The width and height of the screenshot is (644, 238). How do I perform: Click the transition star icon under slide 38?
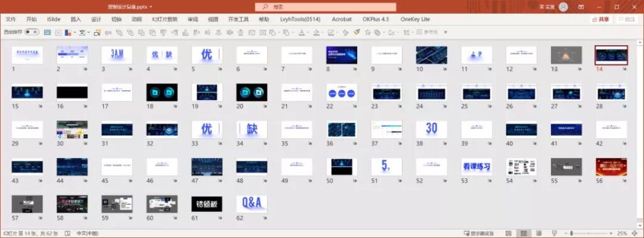pyautogui.click(x=445, y=144)
